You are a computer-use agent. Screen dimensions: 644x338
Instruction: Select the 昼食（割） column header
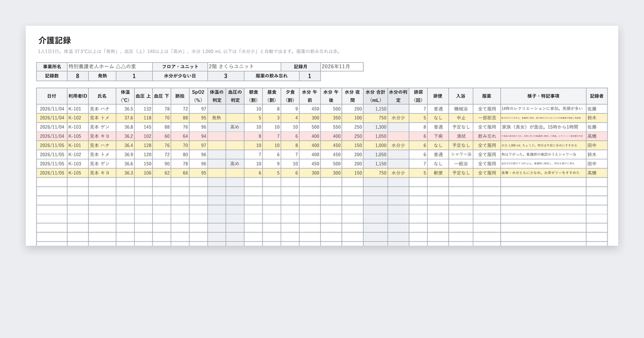[272, 96]
